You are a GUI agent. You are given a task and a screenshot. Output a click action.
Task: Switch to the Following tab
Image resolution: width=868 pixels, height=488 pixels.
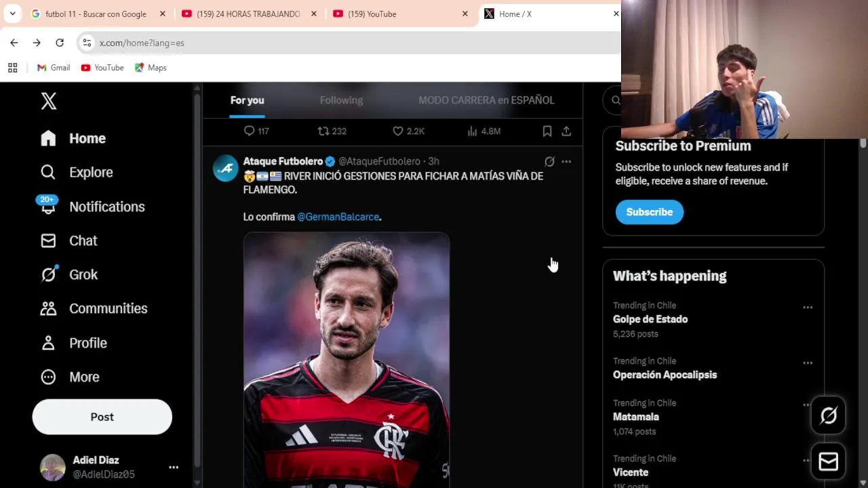click(x=341, y=100)
